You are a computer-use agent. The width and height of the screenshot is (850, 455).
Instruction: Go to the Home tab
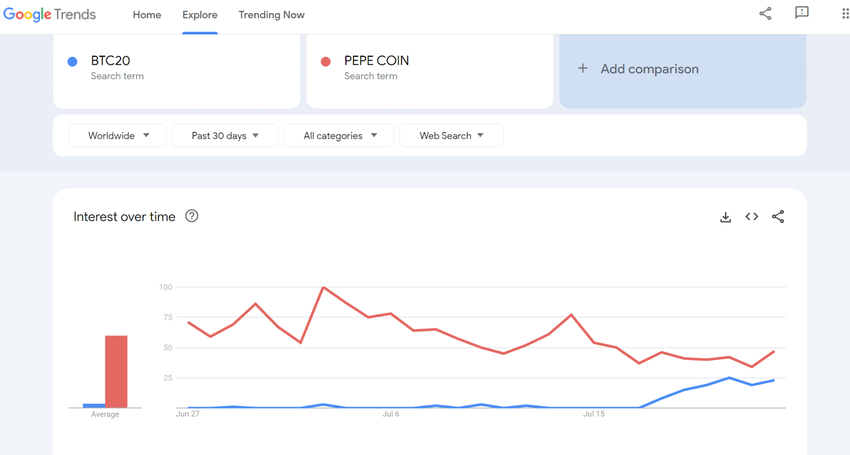pos(147,15)
